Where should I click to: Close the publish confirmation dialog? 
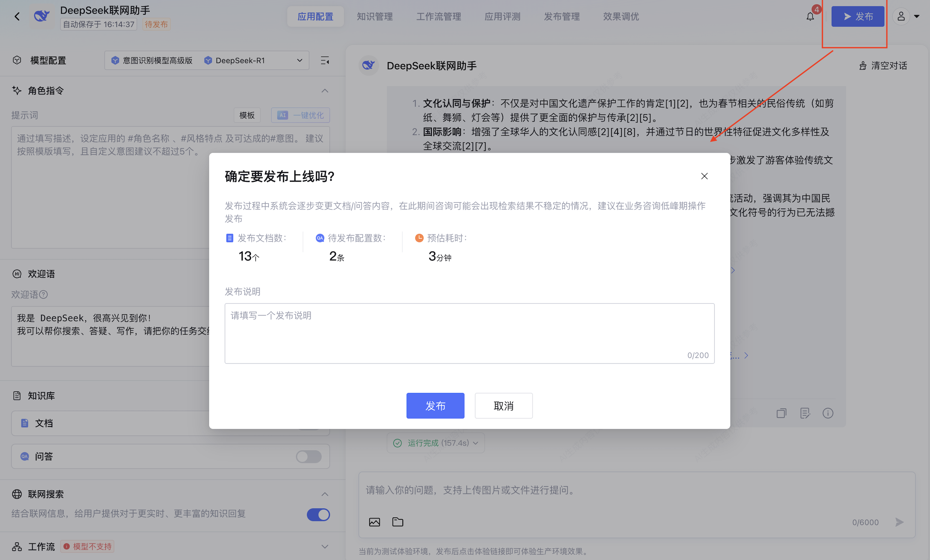click(704, 176)
